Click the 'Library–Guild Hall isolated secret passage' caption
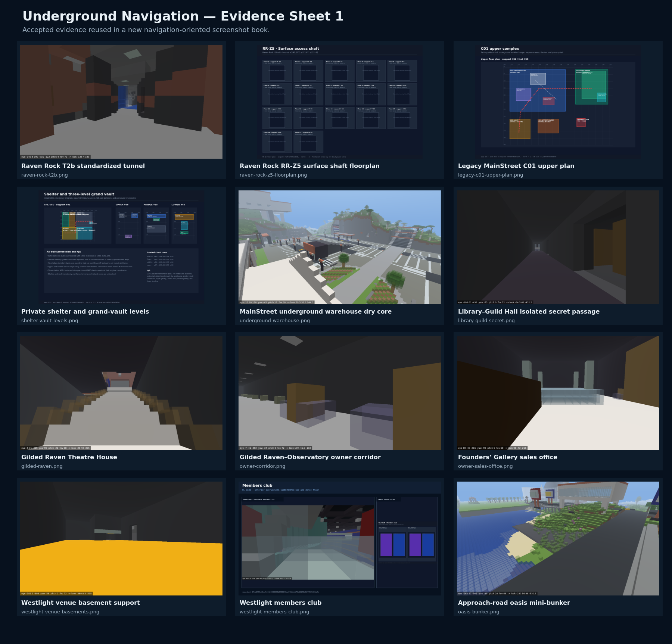Image resolution: width=672 pixels, height=644 pixels. pyautogui.click(x=529, y=311)
